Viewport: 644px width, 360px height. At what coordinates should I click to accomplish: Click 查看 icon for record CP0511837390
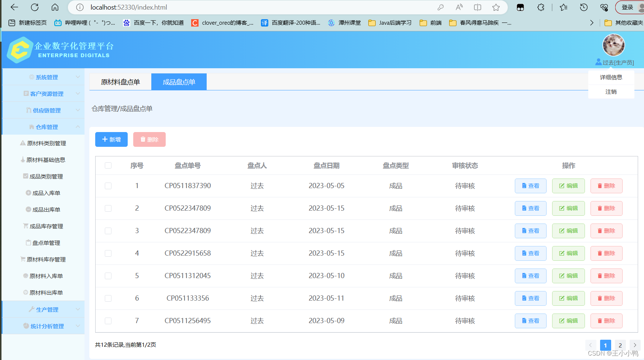click(530, 186)
